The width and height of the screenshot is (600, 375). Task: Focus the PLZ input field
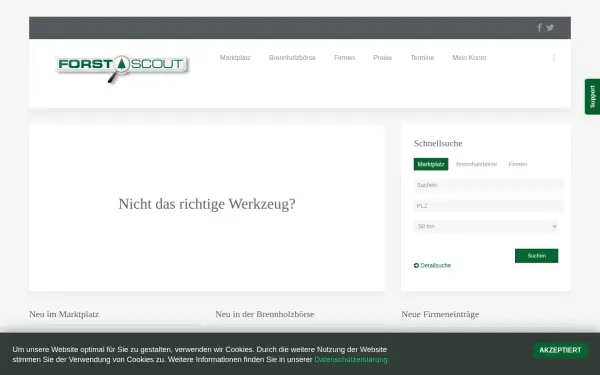489,206
